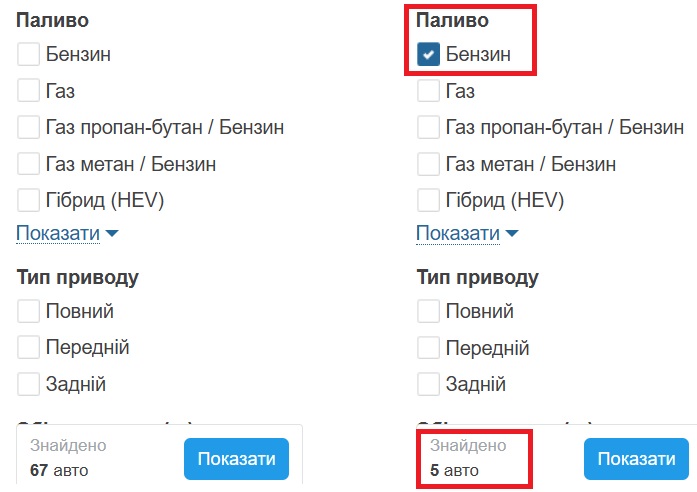
Task: Check Газ checkbox in right panel
Action: tap(429, 92)
